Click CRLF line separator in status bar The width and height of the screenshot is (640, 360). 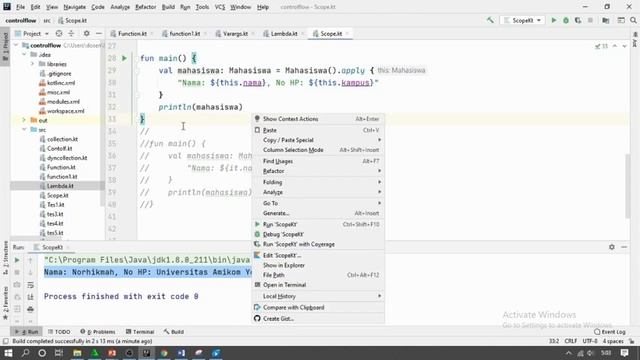[x=571, y=341]
